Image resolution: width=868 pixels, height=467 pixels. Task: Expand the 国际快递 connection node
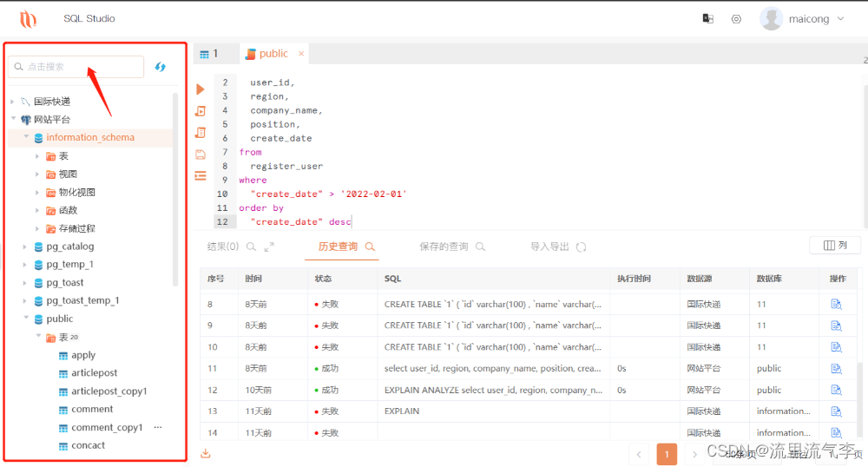12,102
